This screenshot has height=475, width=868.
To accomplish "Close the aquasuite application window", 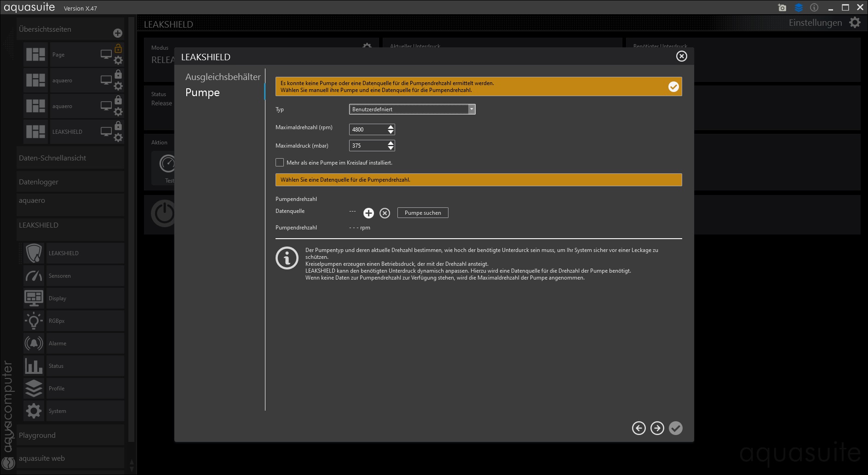I will 860,8.
